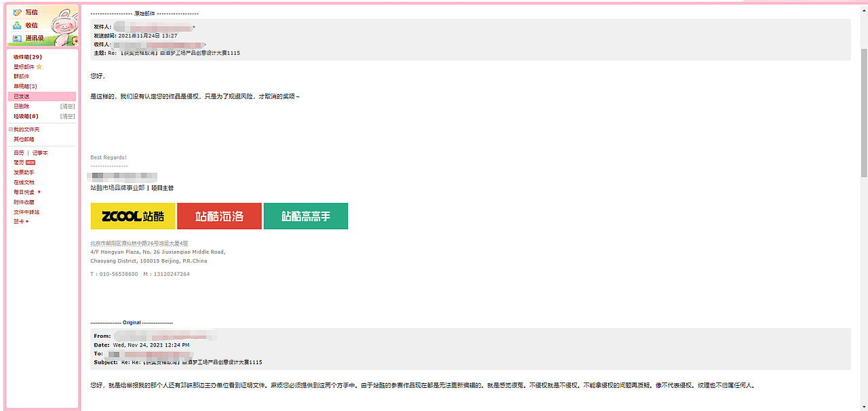
Task: Open the 通讯录 address book
Action: click(35, 38)
